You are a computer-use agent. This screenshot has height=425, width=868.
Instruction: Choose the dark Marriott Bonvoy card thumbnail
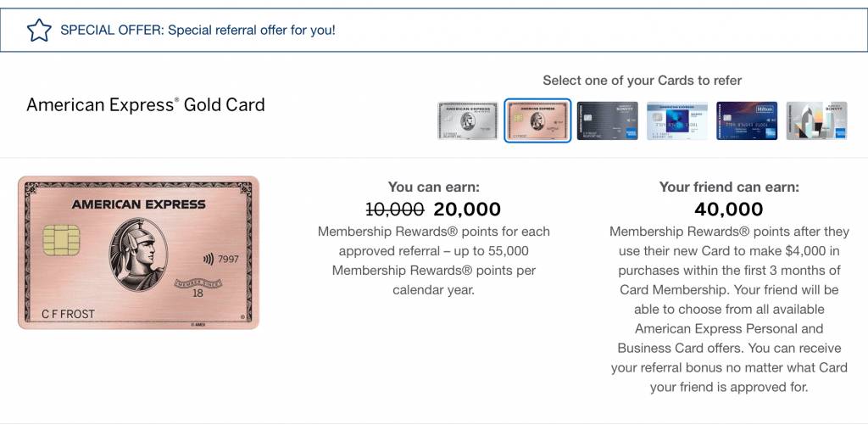607,120
